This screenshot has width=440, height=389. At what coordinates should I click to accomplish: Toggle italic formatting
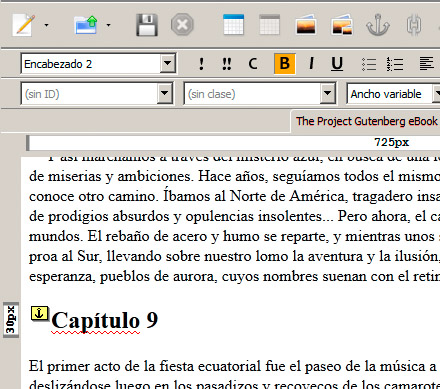pos(311,63)
